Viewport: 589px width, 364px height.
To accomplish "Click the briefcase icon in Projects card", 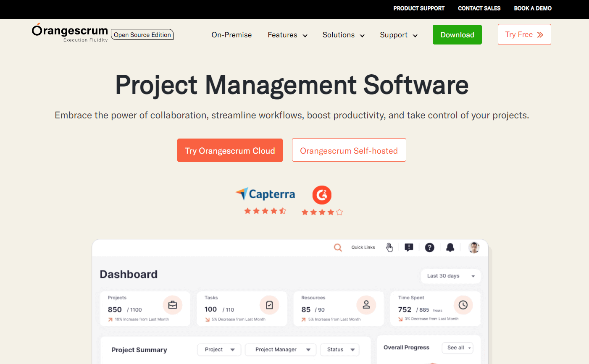I will (173, 305).
